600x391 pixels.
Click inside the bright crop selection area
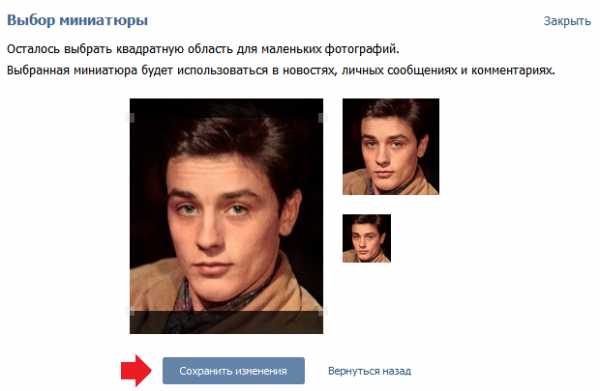[226, 215]
